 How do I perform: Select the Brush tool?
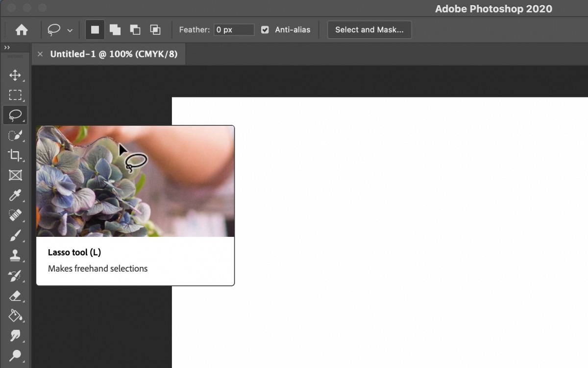15,236
